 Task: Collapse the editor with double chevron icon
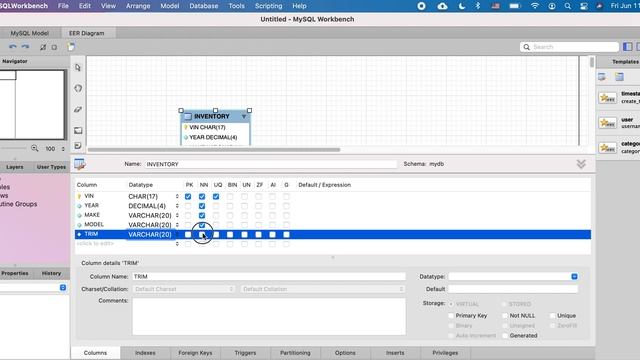coord(581,164)
